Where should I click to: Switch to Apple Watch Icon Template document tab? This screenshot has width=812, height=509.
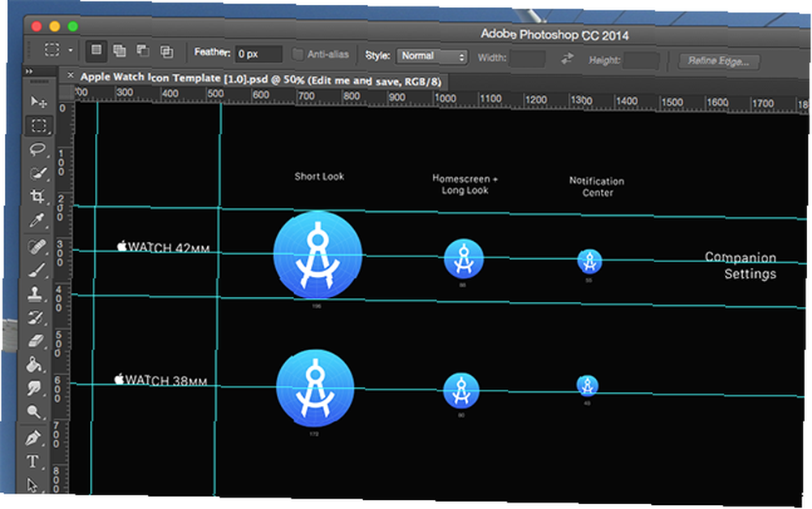[x=261, y=80]
